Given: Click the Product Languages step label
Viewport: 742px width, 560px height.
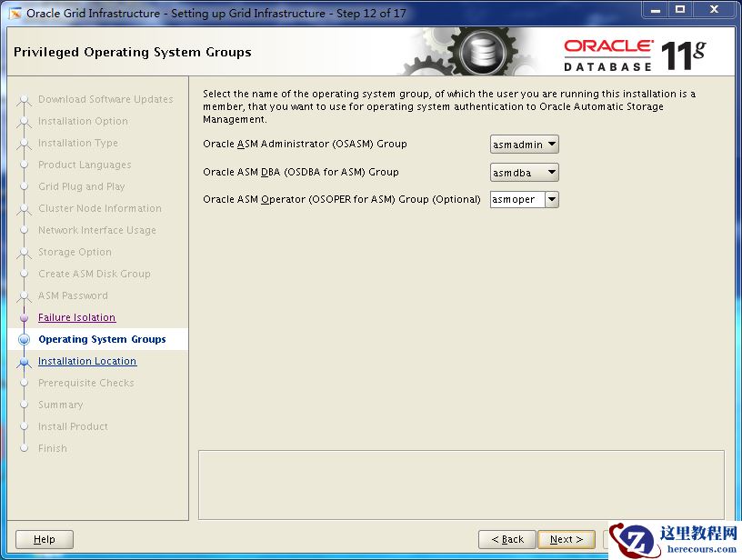Looking at the screenshot, I should coord(85,165).
